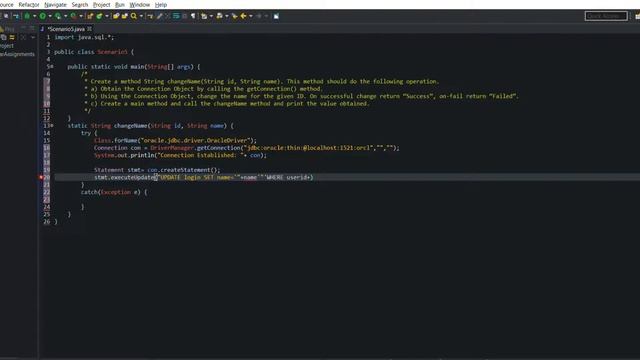Open the Navigate menu
Image resolution: width=640 pixels, height=360 pixels.
(x=55, y=5)
